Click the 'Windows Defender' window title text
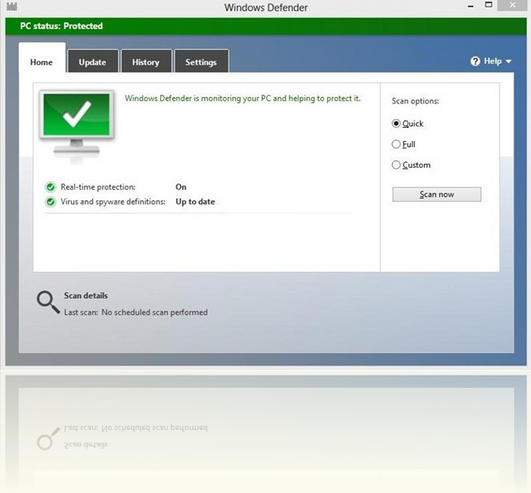 click(266, 7)
